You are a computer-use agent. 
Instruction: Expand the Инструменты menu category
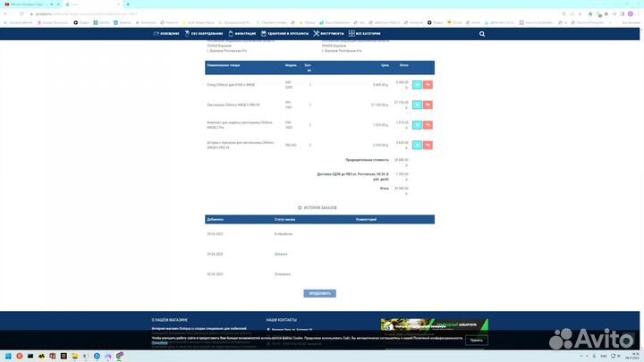(x=330, y=34)
